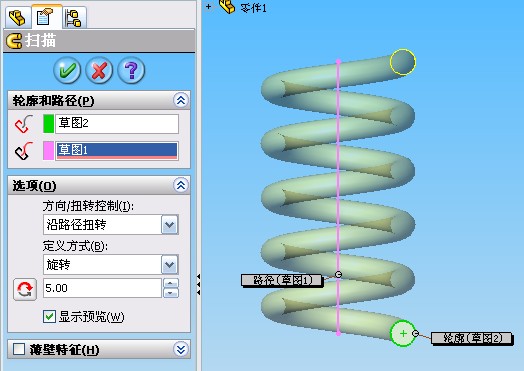Click the pink path color swatch

coord(48,150)
